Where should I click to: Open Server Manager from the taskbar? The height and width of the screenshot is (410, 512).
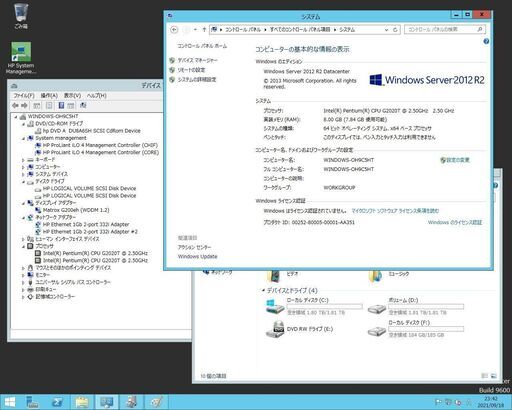33,402
